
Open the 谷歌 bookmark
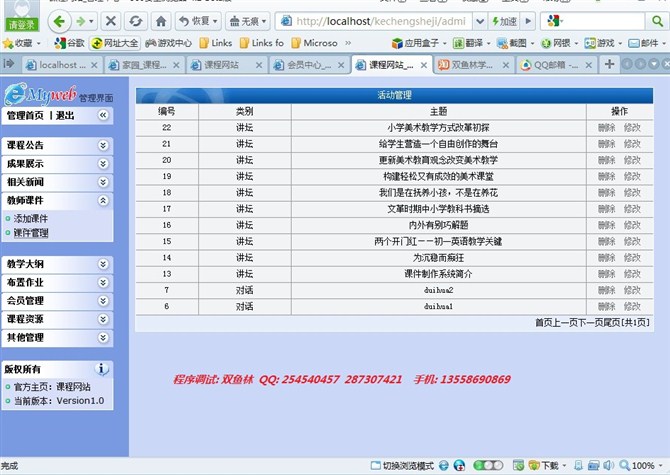click(70, 43)
